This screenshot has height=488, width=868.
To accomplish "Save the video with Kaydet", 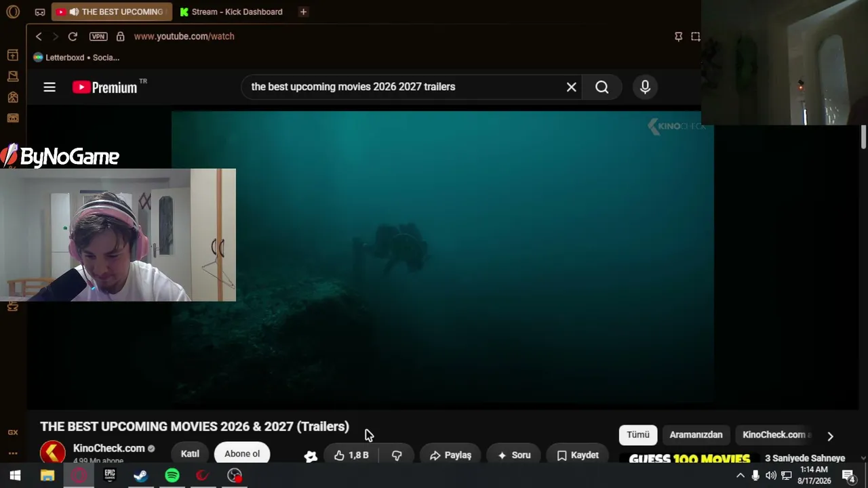I will click(x=578, y=455).
